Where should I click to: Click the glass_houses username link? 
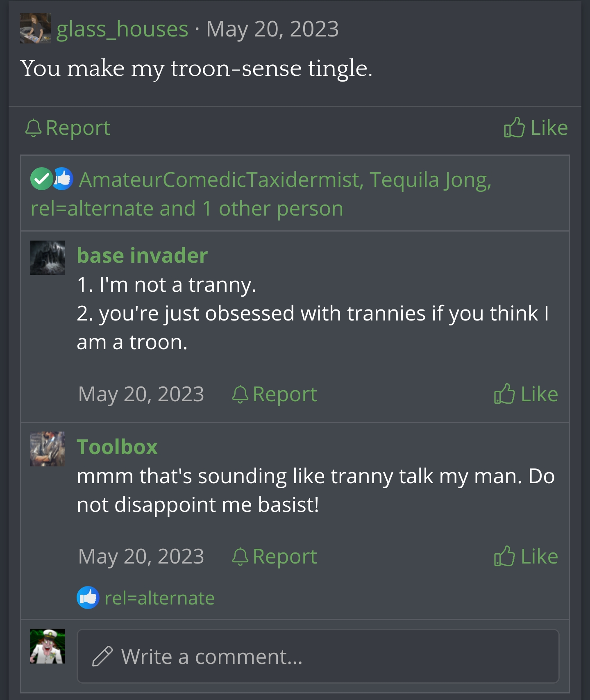click(122, 29)
